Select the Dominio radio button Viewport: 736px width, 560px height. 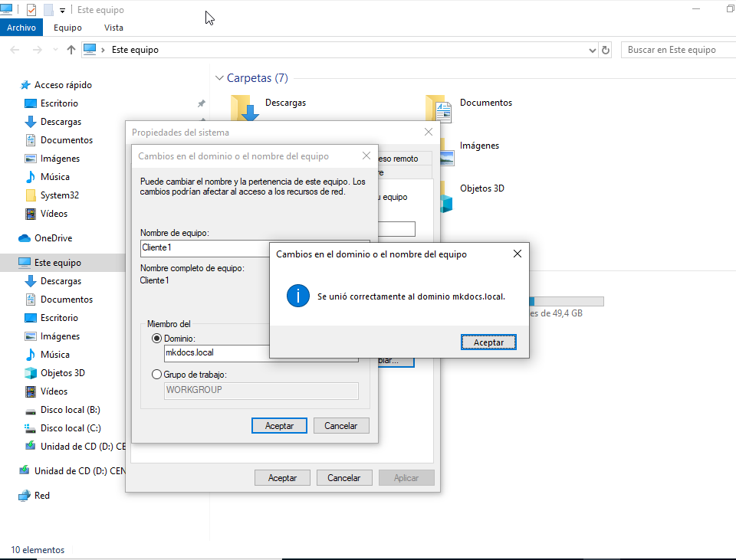(x=157, y=338)
